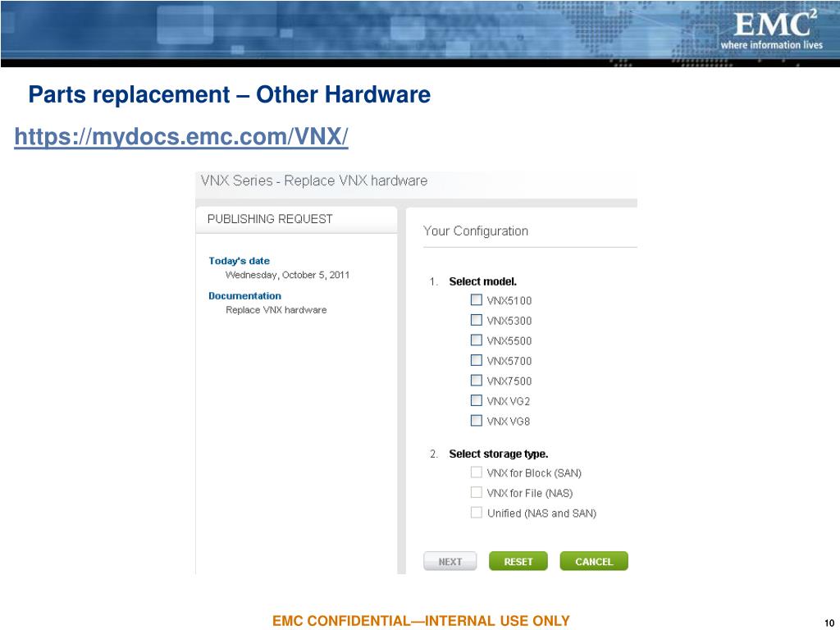Click the "Select storage type." step label
Image resolution: width=840 pixels, height=630 pixels.
(x=498, y=454)
